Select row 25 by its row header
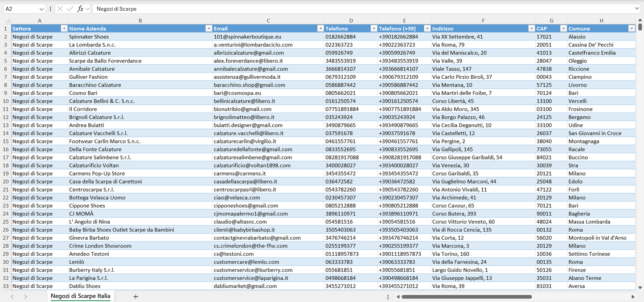The width and height of the screenshot is (644, 302). click(x=6, y=222)
